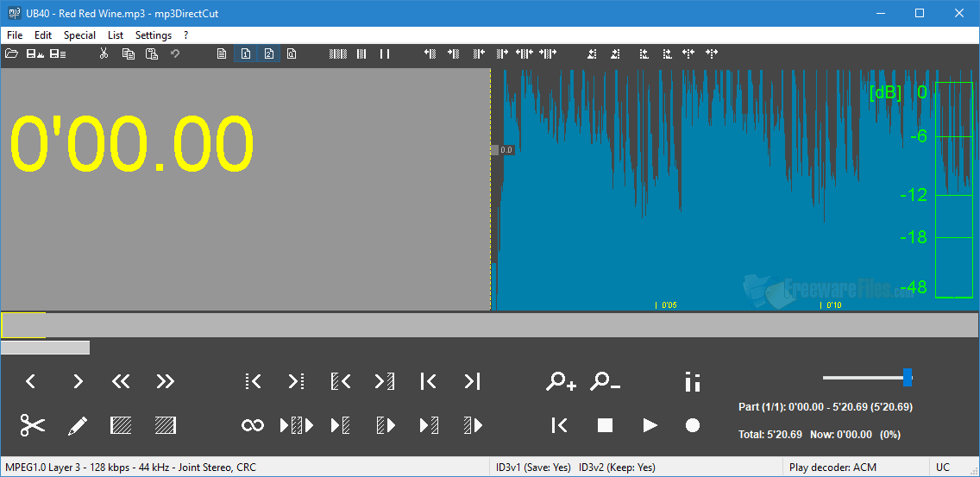Click the Paste clipboard icon
Image resolution: width=980 pixels, height=477 pixels.
151,53
